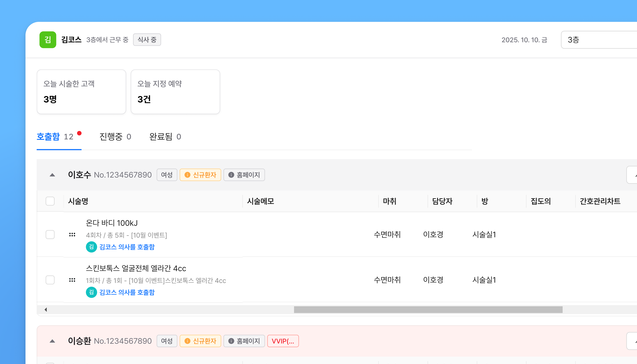Image resolution: width=637 pixels, height=364 pixels.
Task: Click teal 김 avatar under 온다 바디 row
Action: [91, 247]
